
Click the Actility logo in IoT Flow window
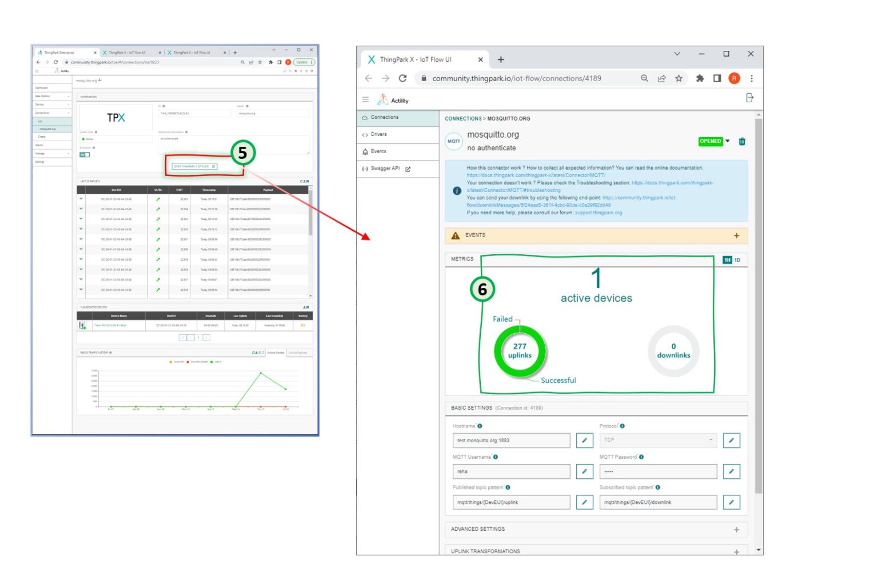click(x=393, y=100)
